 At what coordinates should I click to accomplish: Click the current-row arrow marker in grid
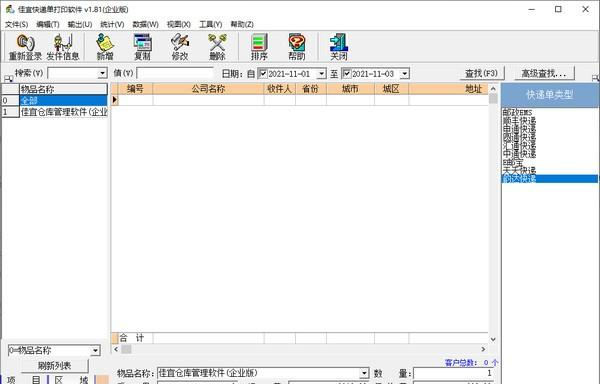pyautogui.click(x=115, y=100)
